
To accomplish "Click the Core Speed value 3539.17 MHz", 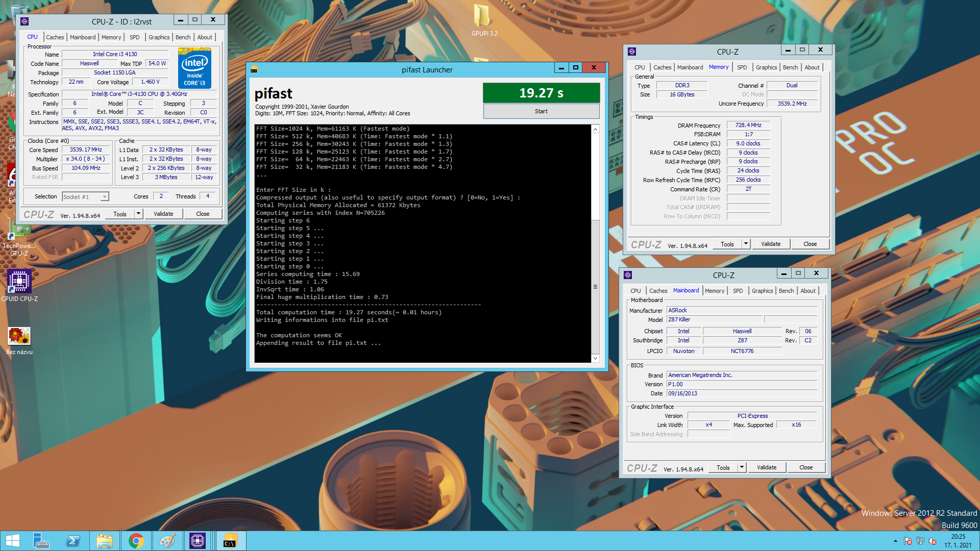I will coord(86,149).
